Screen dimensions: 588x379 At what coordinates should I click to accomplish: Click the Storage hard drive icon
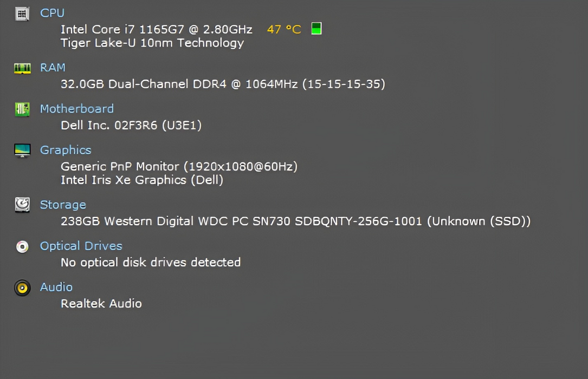tap(22, 205)
